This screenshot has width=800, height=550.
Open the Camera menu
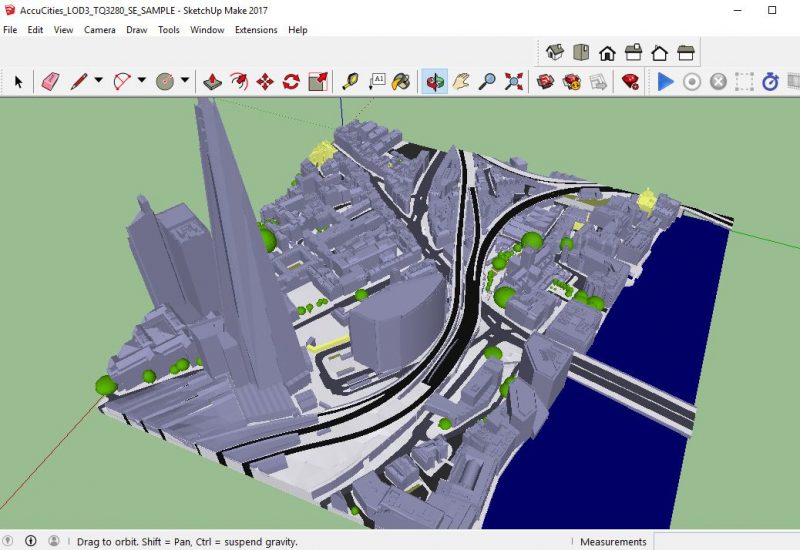(99, 30)
